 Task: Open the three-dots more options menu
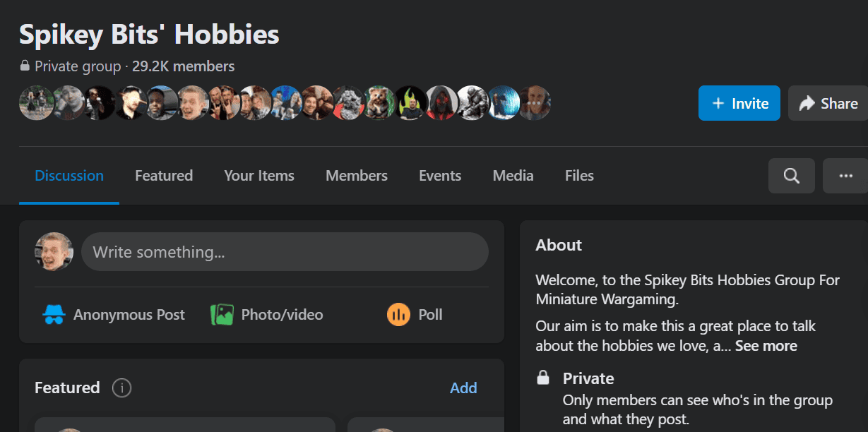pos(845,176)
